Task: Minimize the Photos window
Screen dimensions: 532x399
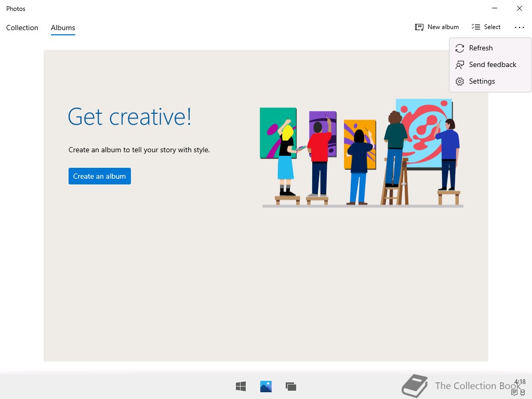Action: (x=495, y=8)
